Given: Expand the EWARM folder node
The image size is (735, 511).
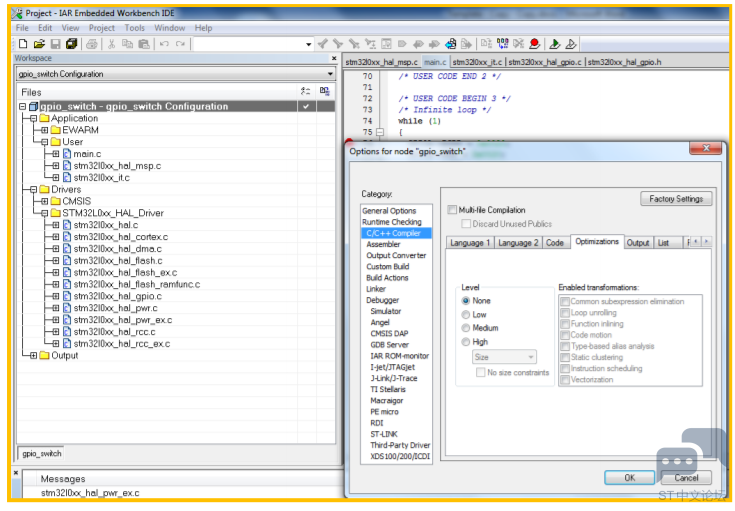Looking at the screenshot, I should 45,130.
